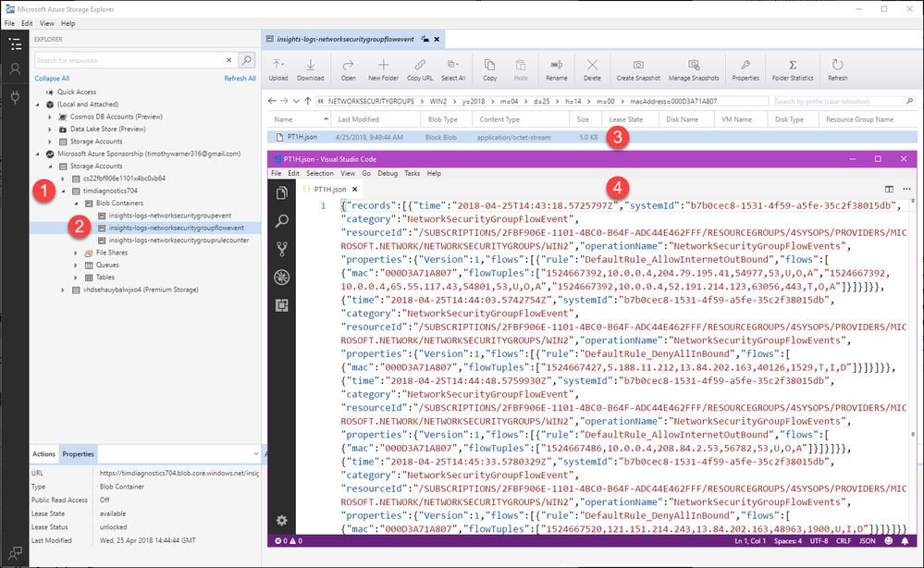Click the Collapse All link
Viewport: 924px width, 568px height.
52,79
